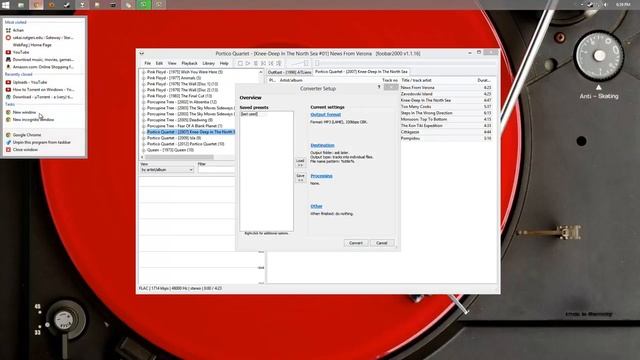Open the Help menu

coord(224,63)
